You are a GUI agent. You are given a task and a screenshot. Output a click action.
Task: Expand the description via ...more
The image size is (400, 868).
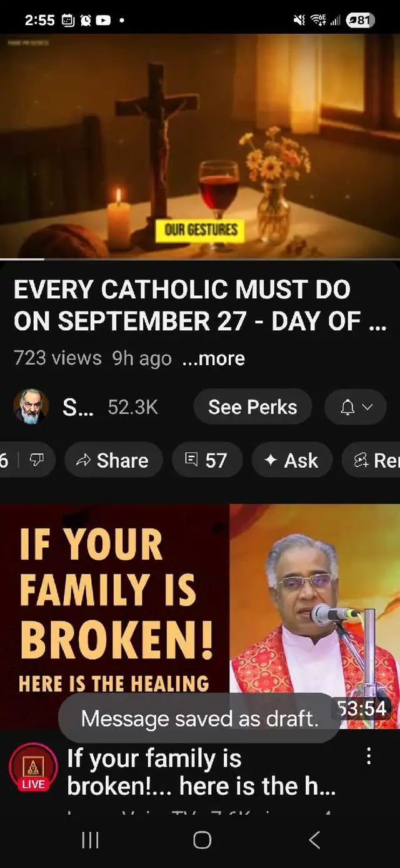point(213,358)
